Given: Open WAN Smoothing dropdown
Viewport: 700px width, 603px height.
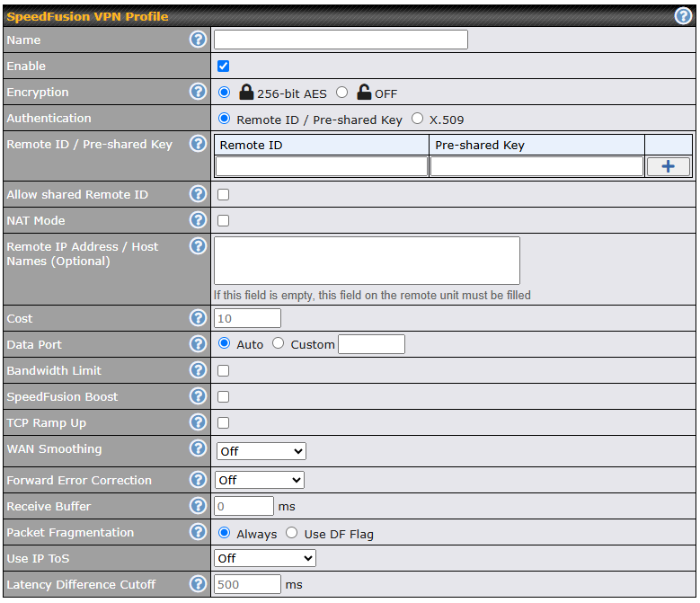Looking at the screenshot, I should tap(261, 451).
